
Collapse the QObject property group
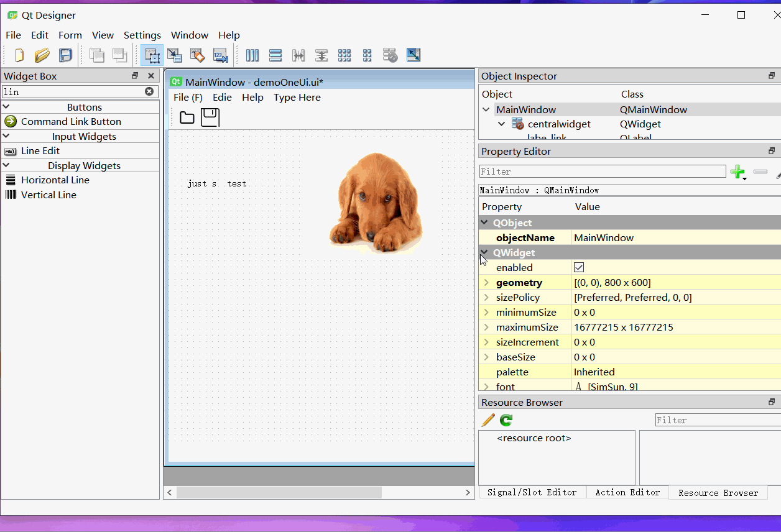coord(484,222)
